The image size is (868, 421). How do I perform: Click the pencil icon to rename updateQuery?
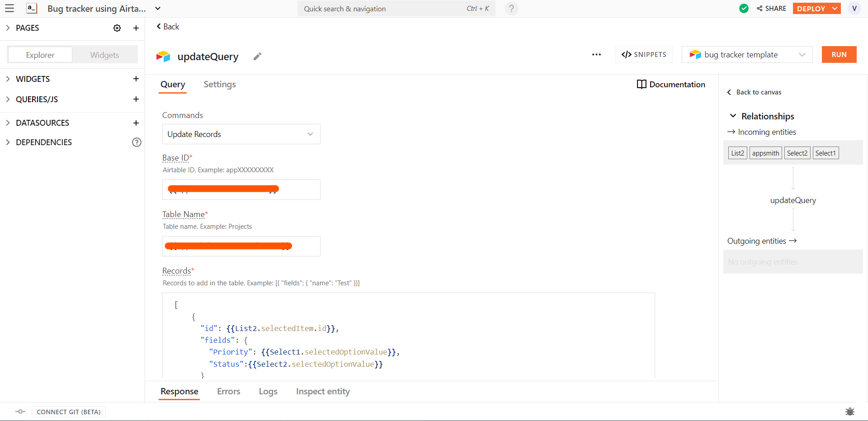[x=257, y=57]
